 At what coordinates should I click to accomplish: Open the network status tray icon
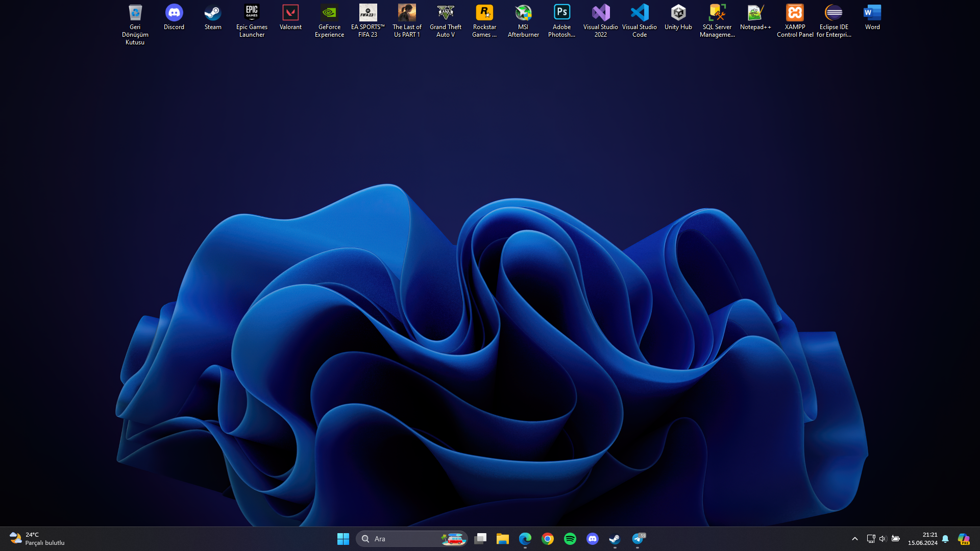pos(871,539)
